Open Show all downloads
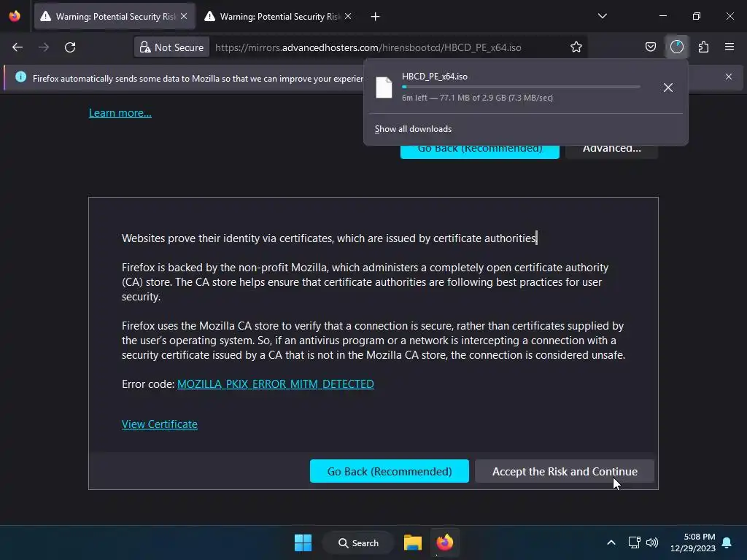 click(413, 129)
